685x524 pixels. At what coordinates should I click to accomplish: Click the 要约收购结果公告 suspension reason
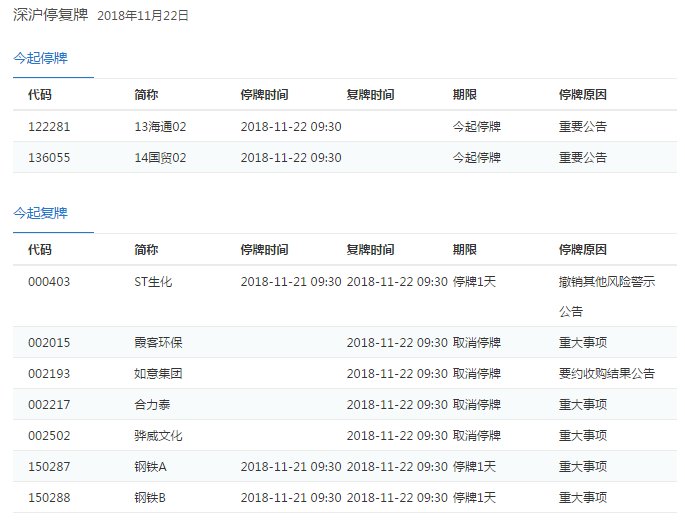point(607,374)
